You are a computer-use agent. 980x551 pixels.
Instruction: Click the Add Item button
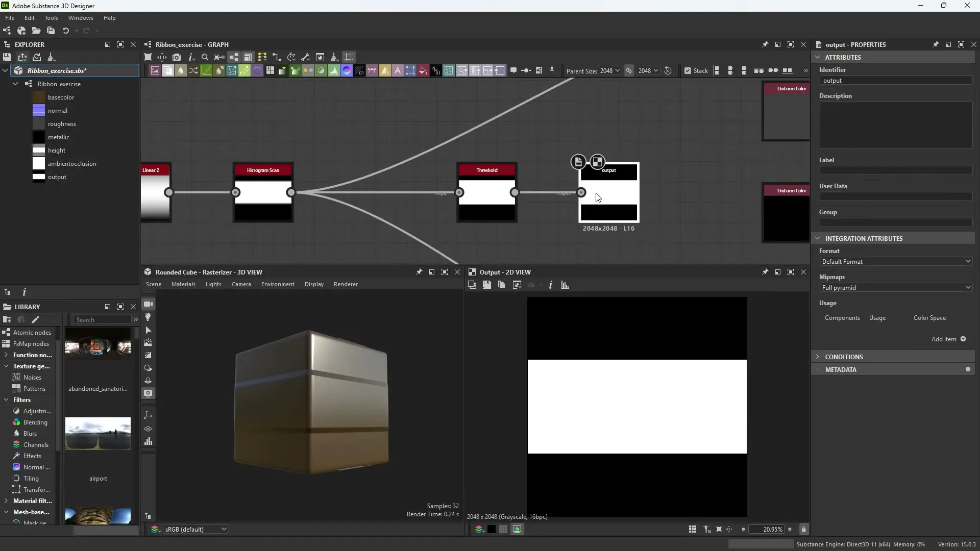(x=948, y=339)
